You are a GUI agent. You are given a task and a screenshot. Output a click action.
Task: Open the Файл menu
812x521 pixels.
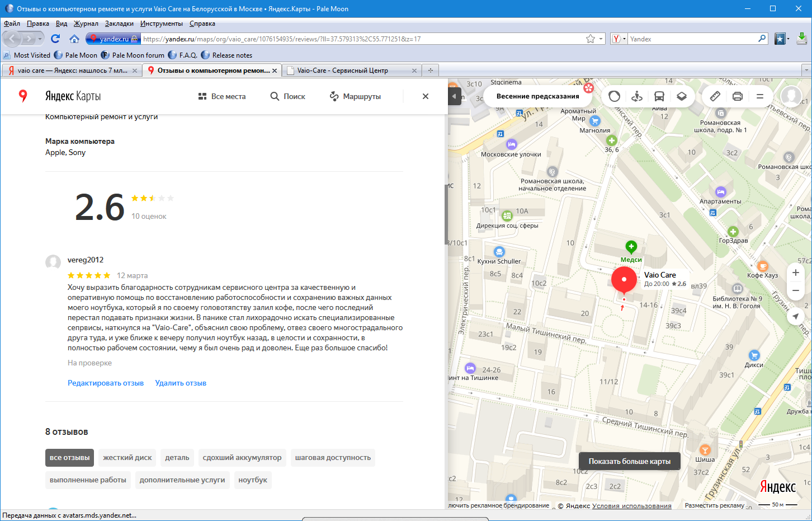pyautogui.click(x=12, y=24)
